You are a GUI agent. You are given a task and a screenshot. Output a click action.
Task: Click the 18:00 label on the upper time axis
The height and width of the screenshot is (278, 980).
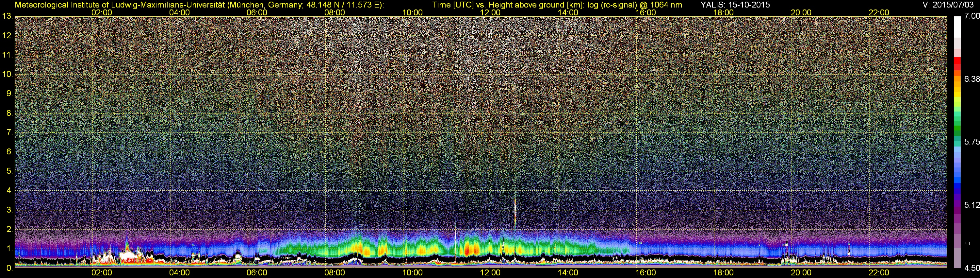[x=723, y=12]
